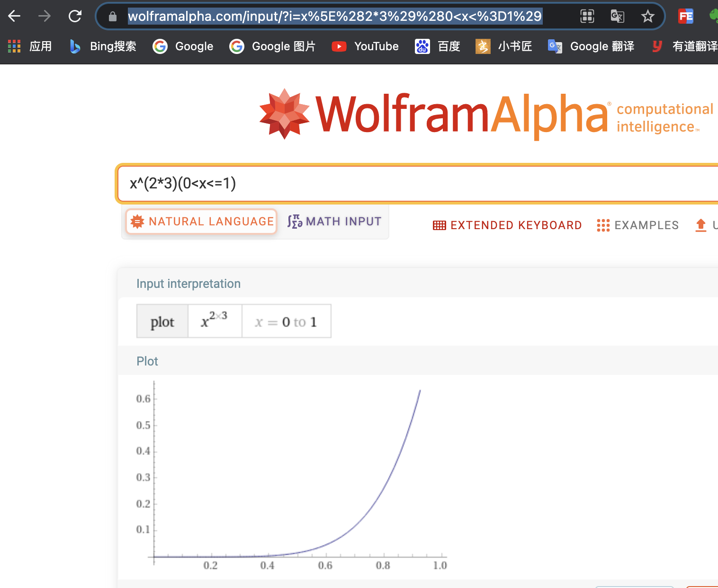The image size is (718, 588).
Task: Open the Google bookmark
Action: pyautogui.click(x=183, y=46)
